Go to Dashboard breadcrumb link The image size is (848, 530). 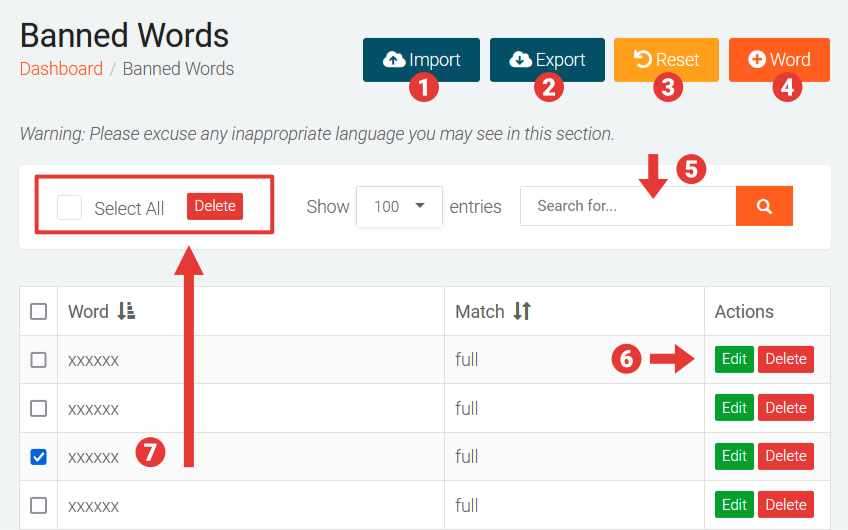(61, 69)
